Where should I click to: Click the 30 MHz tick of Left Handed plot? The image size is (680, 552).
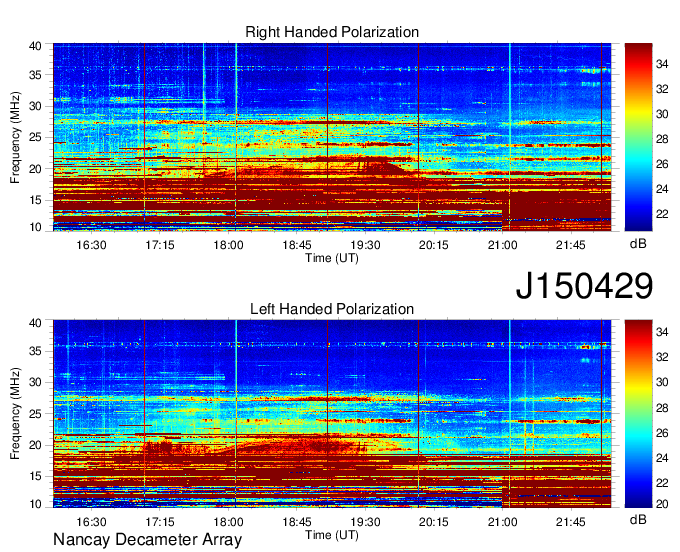pyautogui.click(x=35, y=382)
